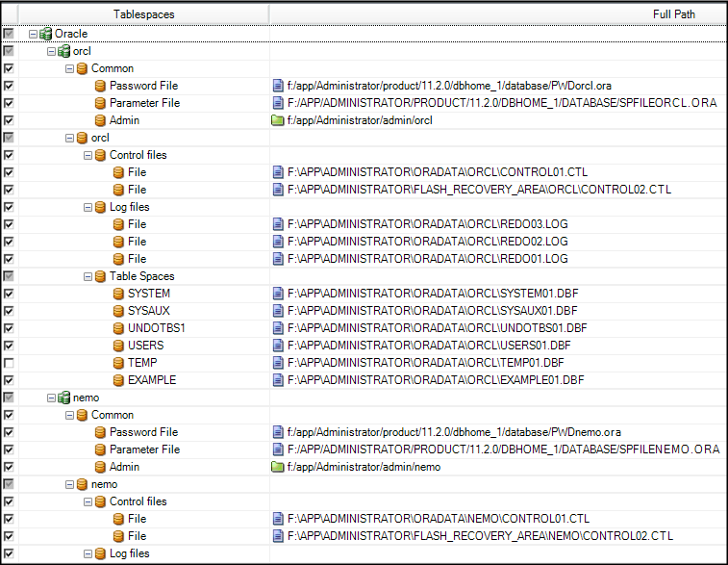Image resolution: width=728 pixels, height=565 pixels.
Task: Select the path ending SYSAUX01.DBF
Action: (x=432, y=311)
